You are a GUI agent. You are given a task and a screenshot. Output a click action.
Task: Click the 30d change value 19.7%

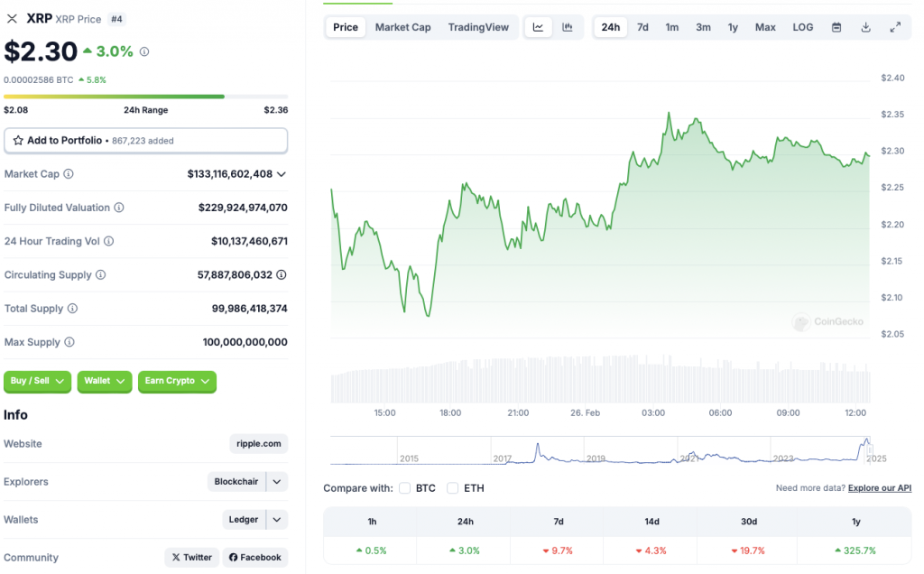click(x=748, y=551)
